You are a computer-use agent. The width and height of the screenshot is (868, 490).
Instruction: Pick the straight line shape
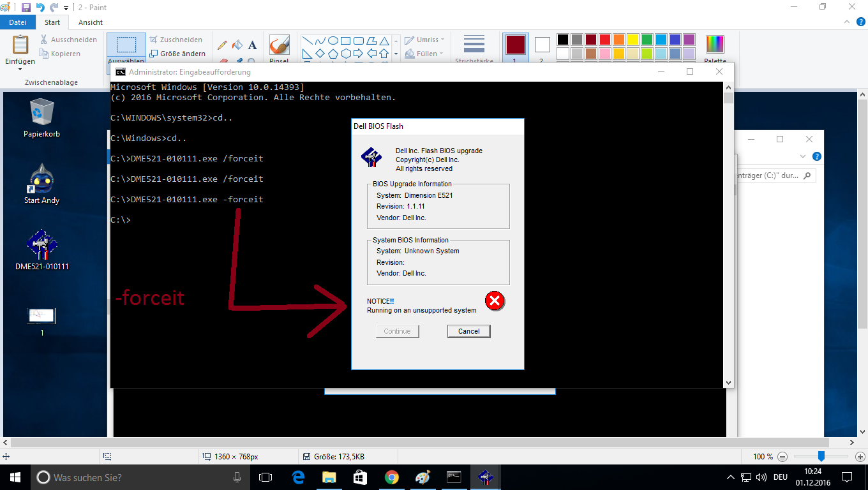(x=307, y=40)
